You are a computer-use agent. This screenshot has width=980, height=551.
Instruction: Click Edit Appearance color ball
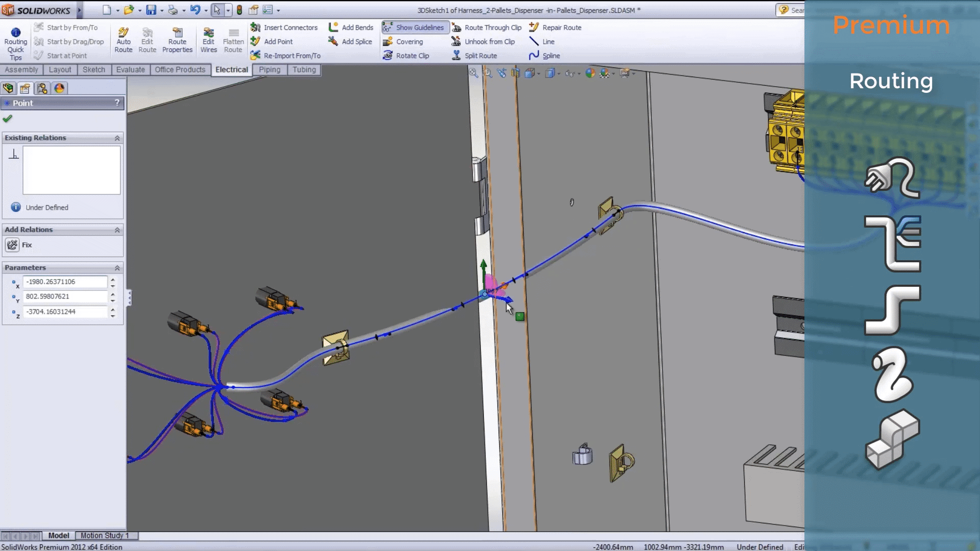pos(591,73)
